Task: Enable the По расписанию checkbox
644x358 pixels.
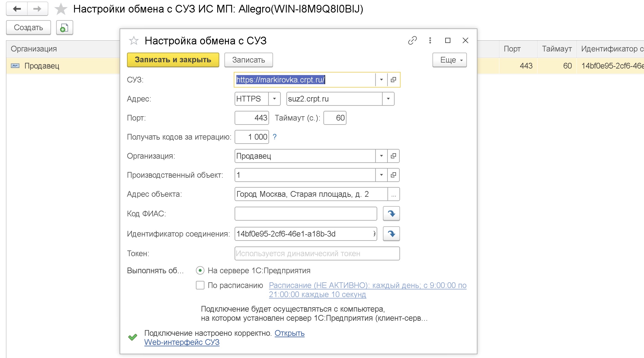Action: tap(200, 285)
